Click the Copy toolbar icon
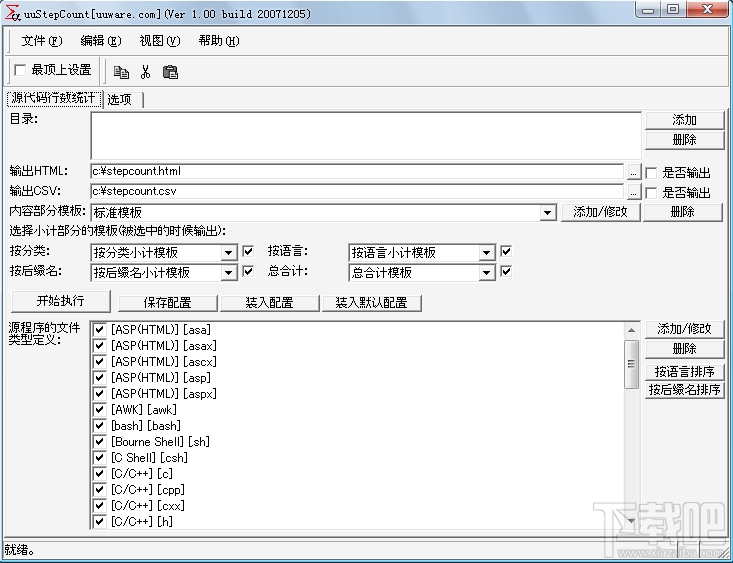 click(122, 72)
